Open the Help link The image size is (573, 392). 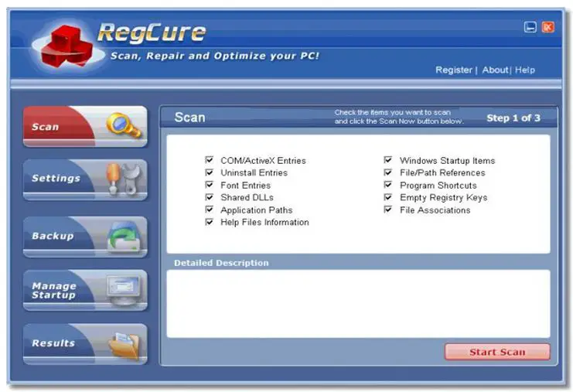(x=525, y=70)
